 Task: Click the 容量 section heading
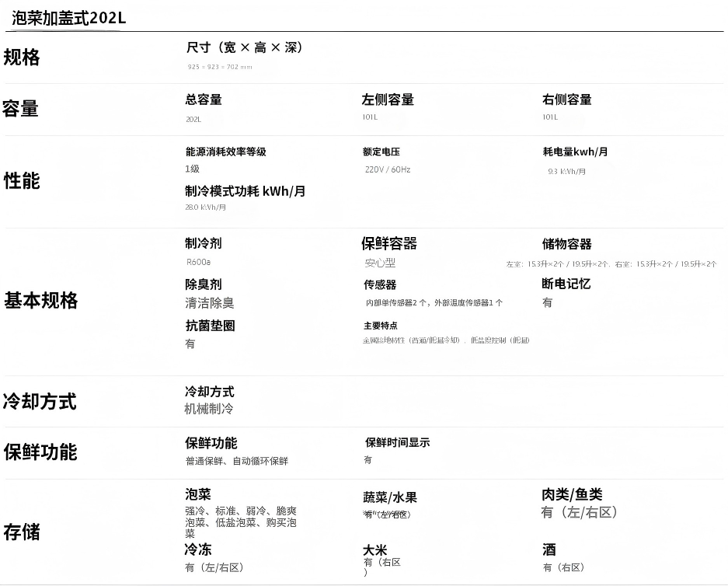tap(20, 109)
